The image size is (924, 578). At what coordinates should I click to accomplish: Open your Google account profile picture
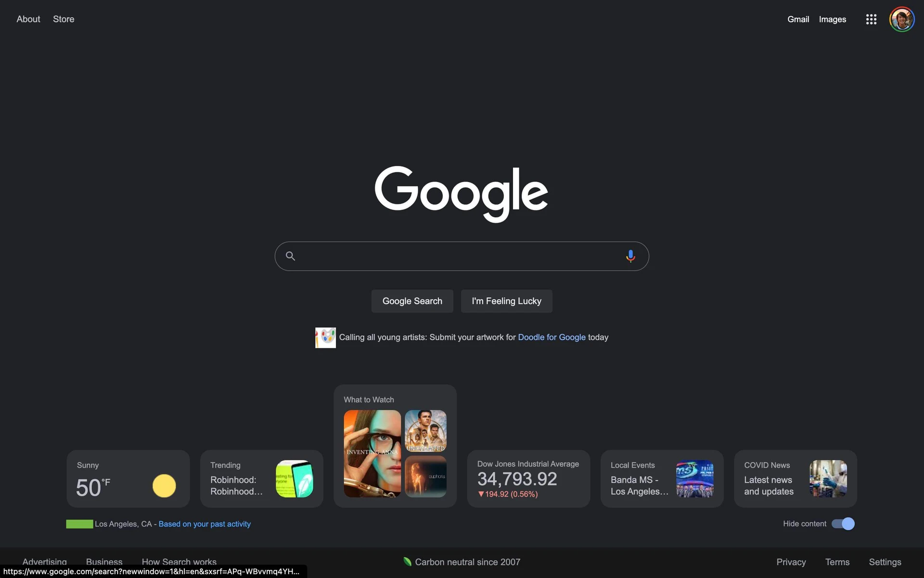pos(902,19)
